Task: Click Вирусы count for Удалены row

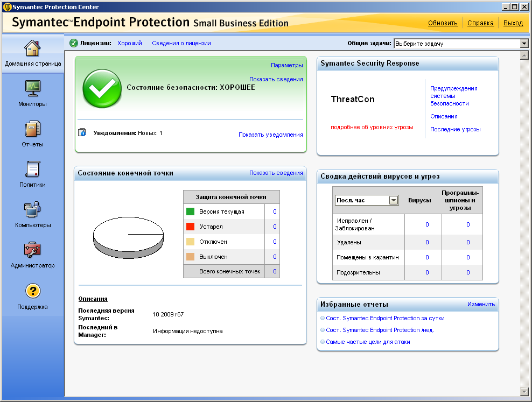Action: [427, 242]
